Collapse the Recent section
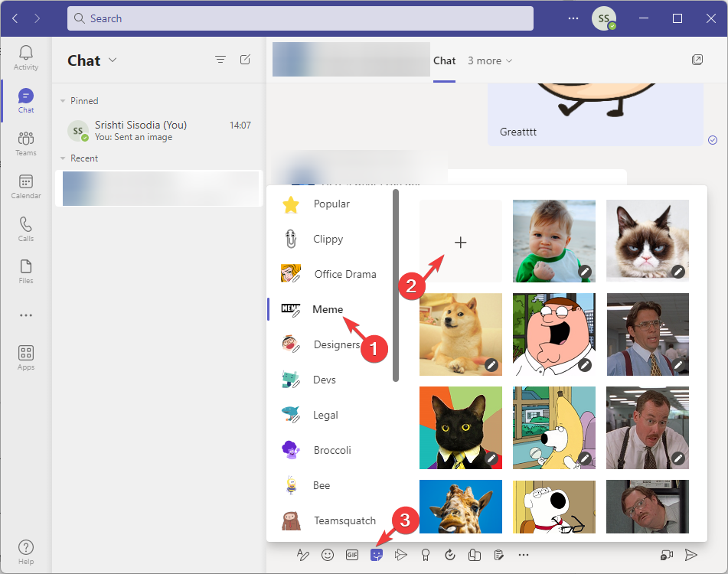728x574 pixels. pos(63,158)
